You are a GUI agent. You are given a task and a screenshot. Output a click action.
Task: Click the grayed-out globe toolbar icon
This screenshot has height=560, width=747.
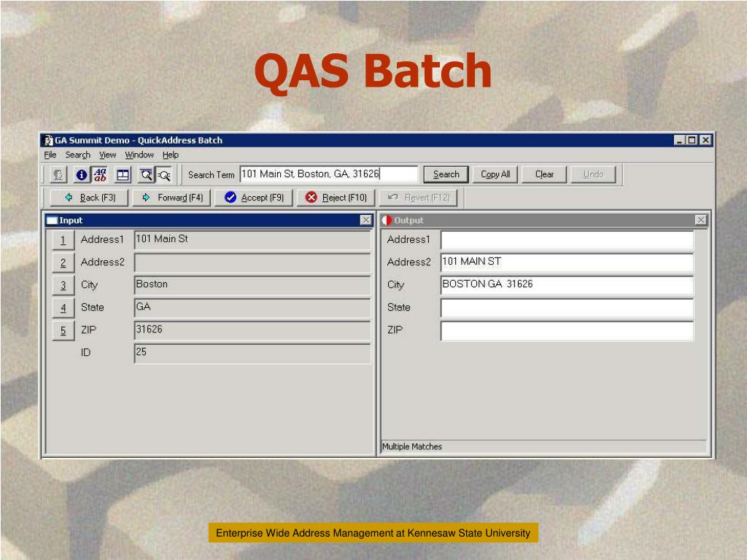click(58, 175)
